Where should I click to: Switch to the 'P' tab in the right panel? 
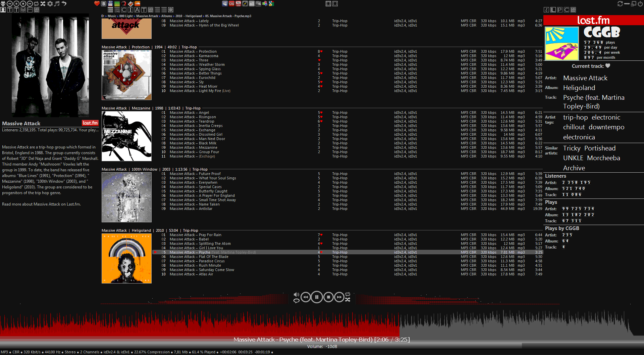coord(560,10)
